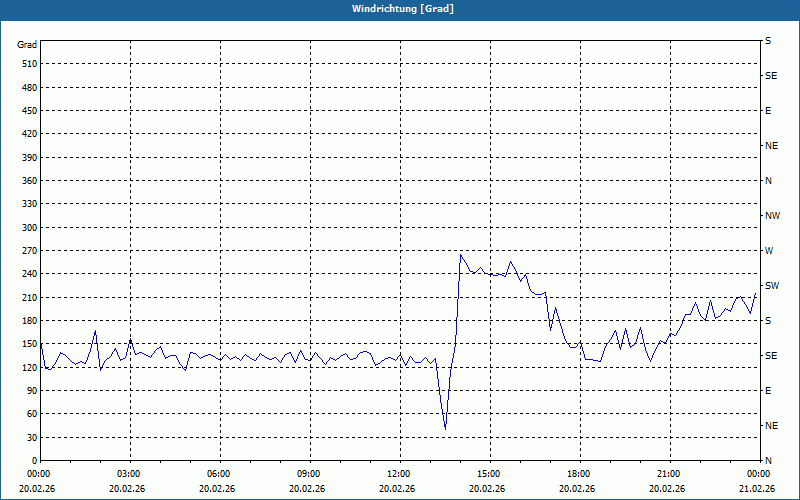Click the NW compass label on the right axis
Screen dimensions: 800x500
pos(772,216)
